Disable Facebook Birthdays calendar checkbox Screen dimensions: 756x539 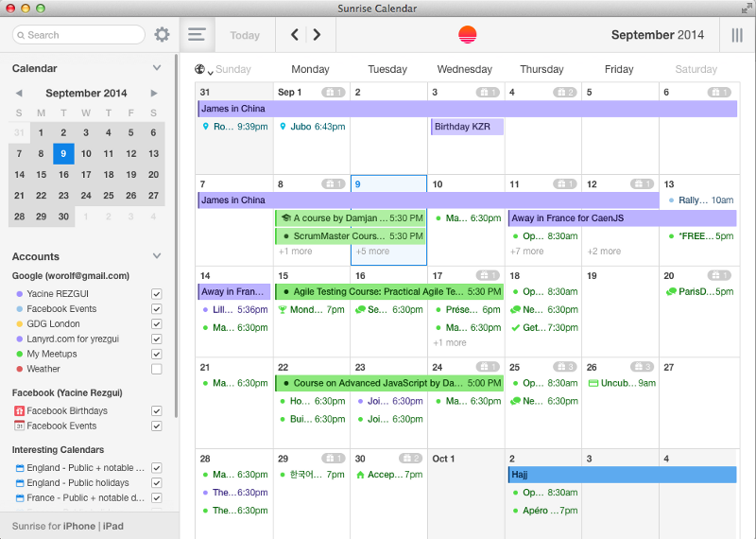pos(157,410)
